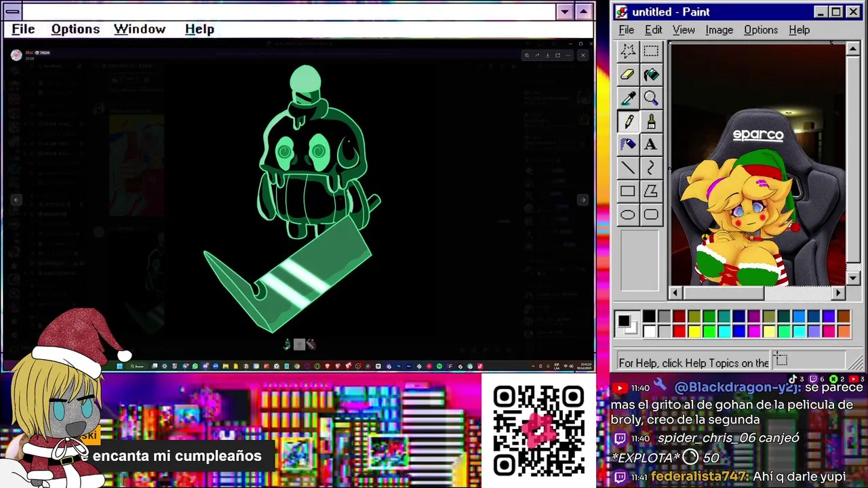Screen dimensions: 868x488
Task: Select the magenta palette swatch
Action: 754,331
